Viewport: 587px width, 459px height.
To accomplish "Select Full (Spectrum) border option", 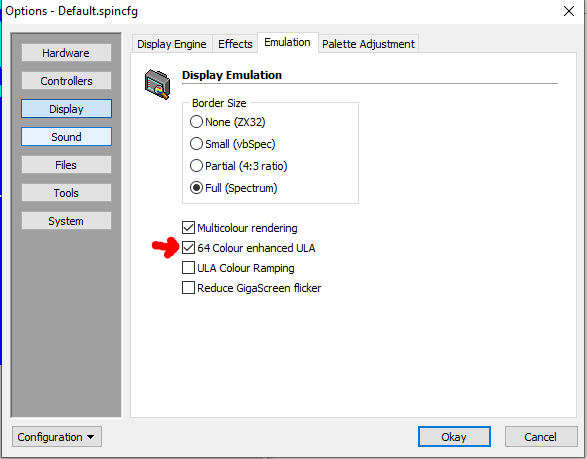I will tap(196, 188).
